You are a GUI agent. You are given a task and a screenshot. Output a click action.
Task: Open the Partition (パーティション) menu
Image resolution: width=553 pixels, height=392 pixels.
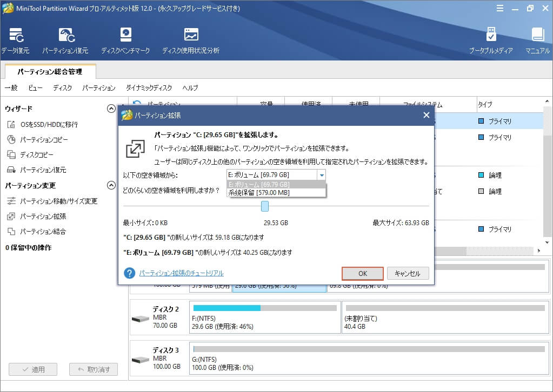[x=99, y=87]
